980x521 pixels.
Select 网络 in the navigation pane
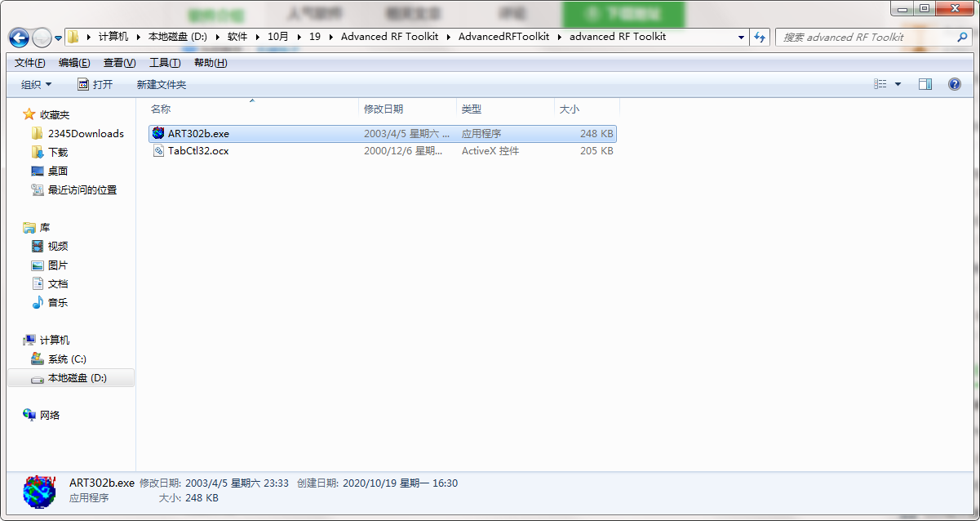click(49, 415)
